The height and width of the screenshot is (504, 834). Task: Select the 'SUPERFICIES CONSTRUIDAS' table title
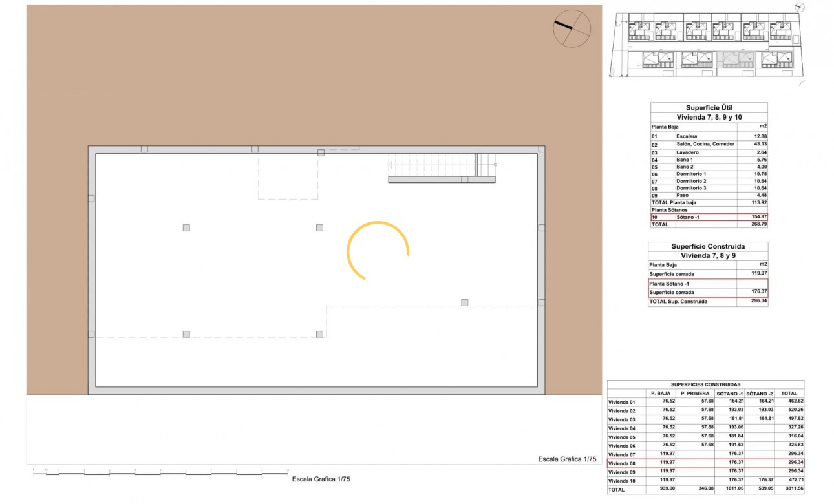pos(705,384)
